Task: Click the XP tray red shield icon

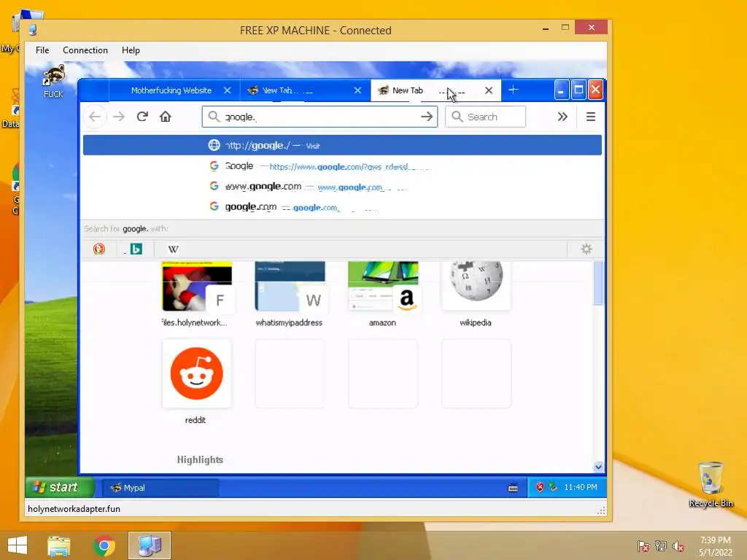Action: coord(540,487)
